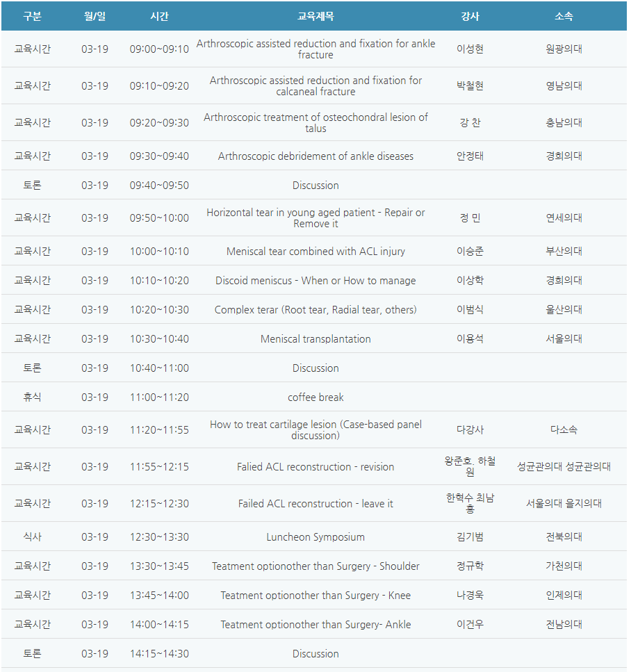The height and width of the screenshot is (672, 631).
Task: Click lecturer name 이범식
Action: click(470, 309)
